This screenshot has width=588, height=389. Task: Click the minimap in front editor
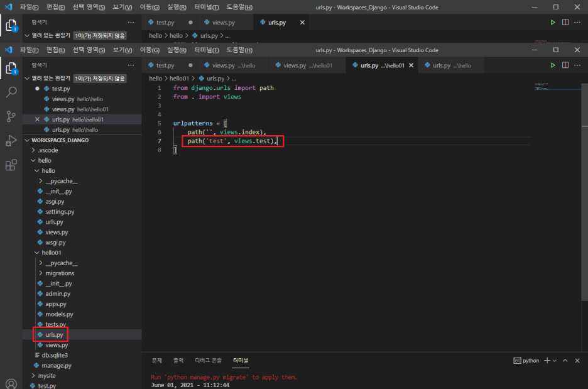click(557, 87)
